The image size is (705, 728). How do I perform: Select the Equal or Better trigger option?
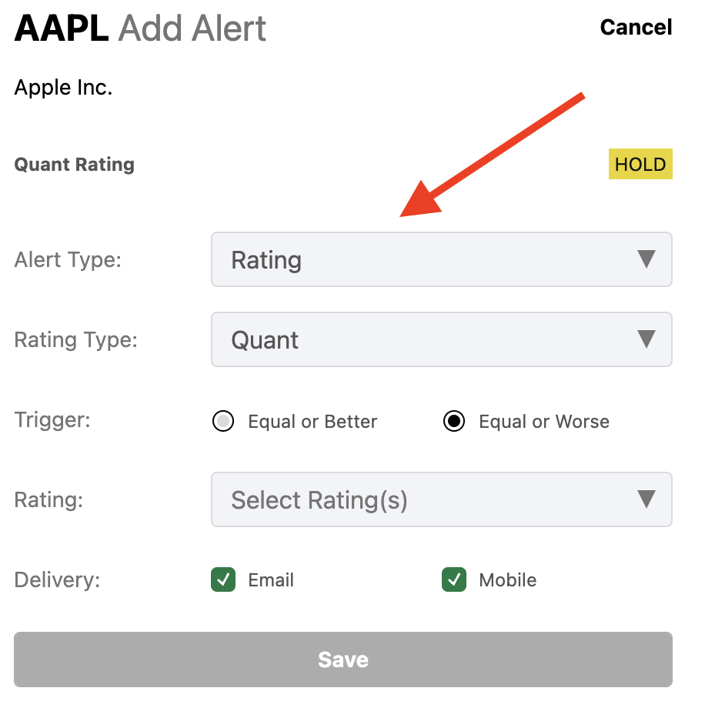coord(222,421)
